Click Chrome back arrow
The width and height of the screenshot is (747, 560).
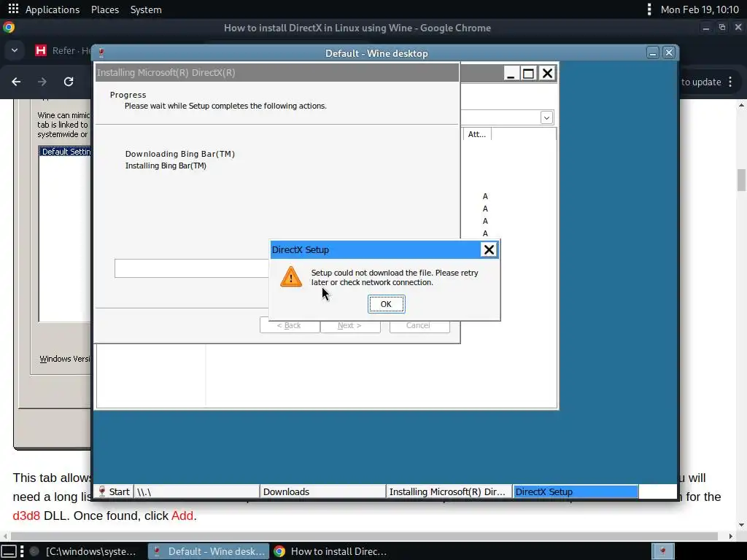click(x=16, y=82)
